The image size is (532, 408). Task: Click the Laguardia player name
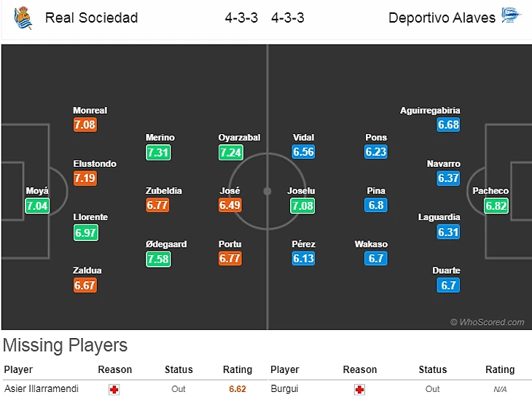click(439, 217)
